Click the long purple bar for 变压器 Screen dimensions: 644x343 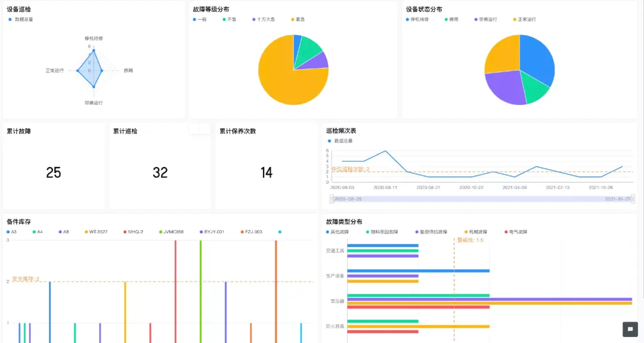490,299
